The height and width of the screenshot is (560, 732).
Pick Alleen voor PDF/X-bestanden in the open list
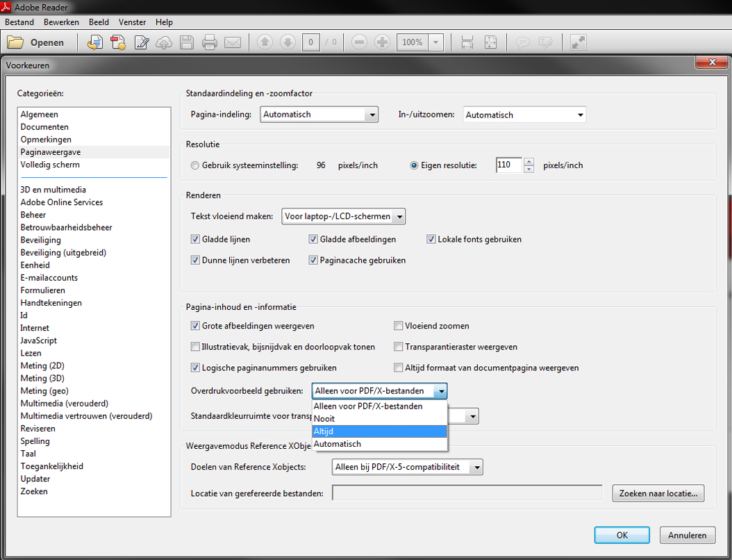click(x=379, y=406)
